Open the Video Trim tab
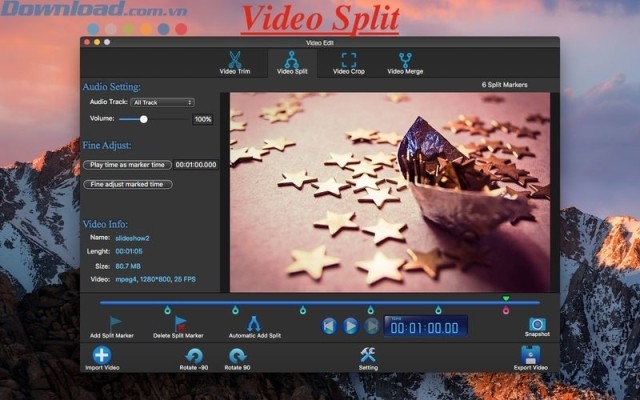The height and width of the screenshot is (400, 640). point(235,63)
